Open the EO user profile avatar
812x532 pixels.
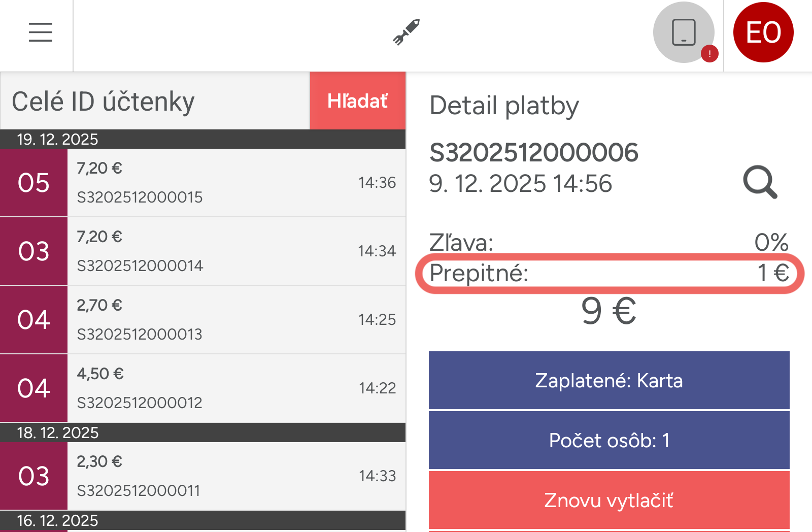[763, 32]
